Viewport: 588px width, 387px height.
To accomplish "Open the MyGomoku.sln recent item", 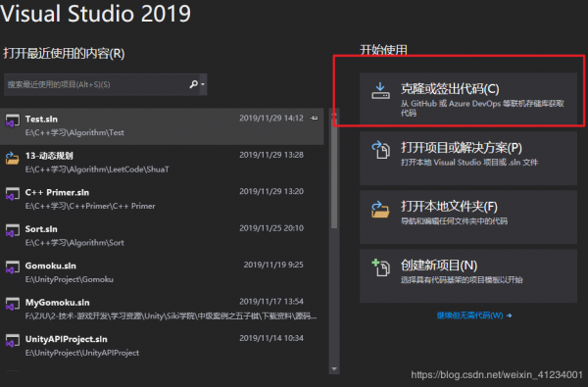I will [x=162, y=310].
